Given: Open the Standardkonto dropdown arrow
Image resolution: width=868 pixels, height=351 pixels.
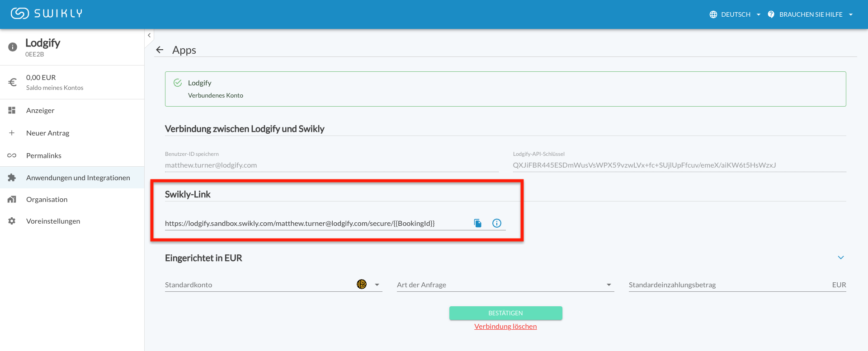Looking at the screenshot, I should tap(377, 285).
